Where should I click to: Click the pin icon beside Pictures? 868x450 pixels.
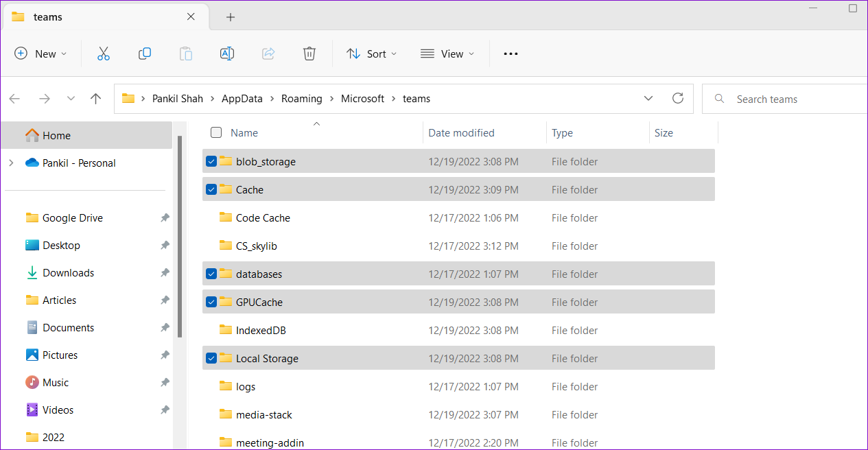coord(165,355)
